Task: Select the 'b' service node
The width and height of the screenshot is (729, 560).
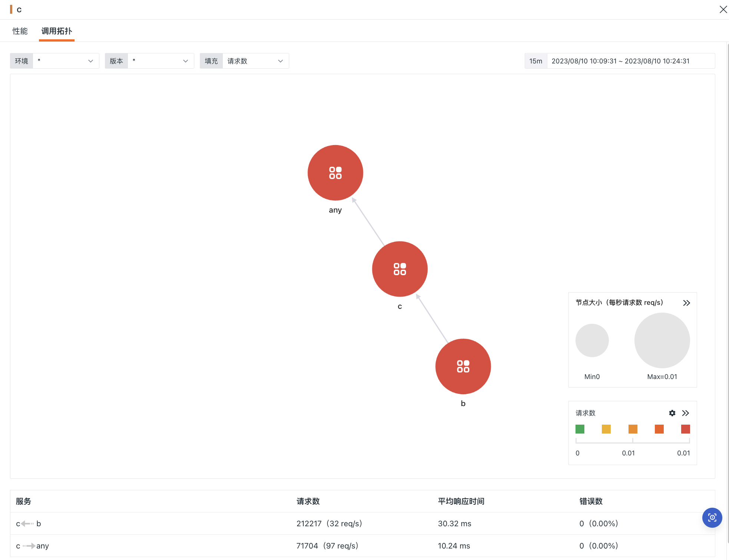Action: [463, 366]
